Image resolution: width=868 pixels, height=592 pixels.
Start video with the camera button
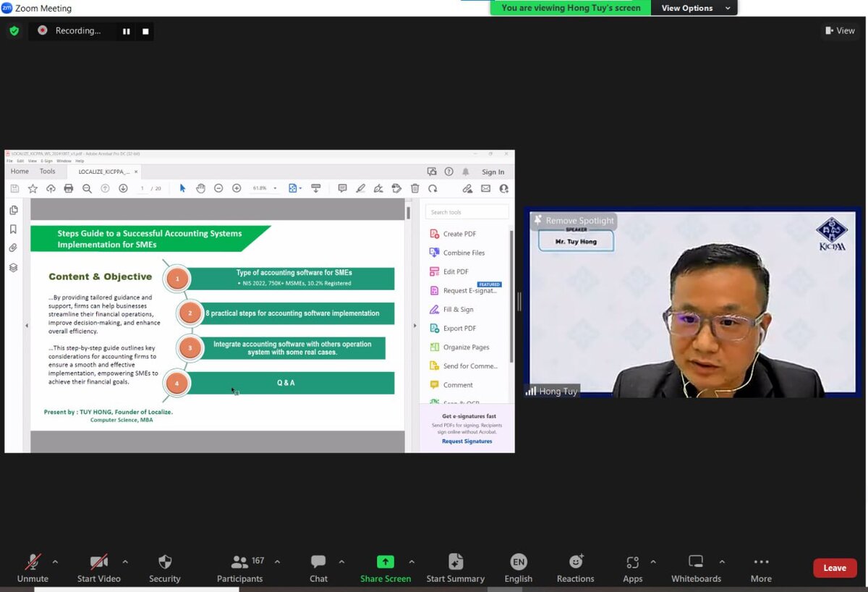pos(99,569)
